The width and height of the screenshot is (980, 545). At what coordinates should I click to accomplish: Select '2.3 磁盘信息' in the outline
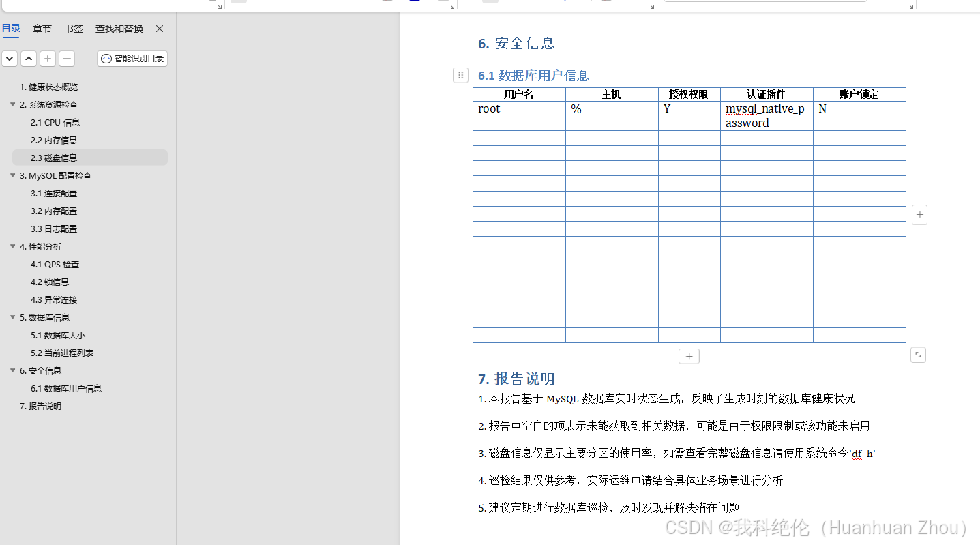(55, 158)
